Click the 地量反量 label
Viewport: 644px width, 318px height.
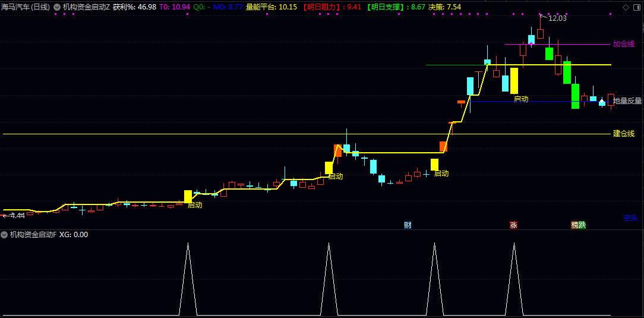click(627, 101)
